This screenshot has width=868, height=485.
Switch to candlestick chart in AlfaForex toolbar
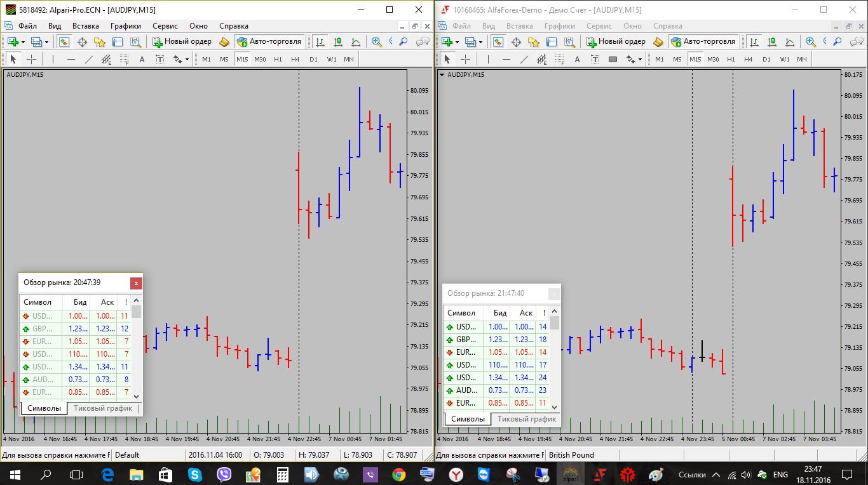(772, 41)
